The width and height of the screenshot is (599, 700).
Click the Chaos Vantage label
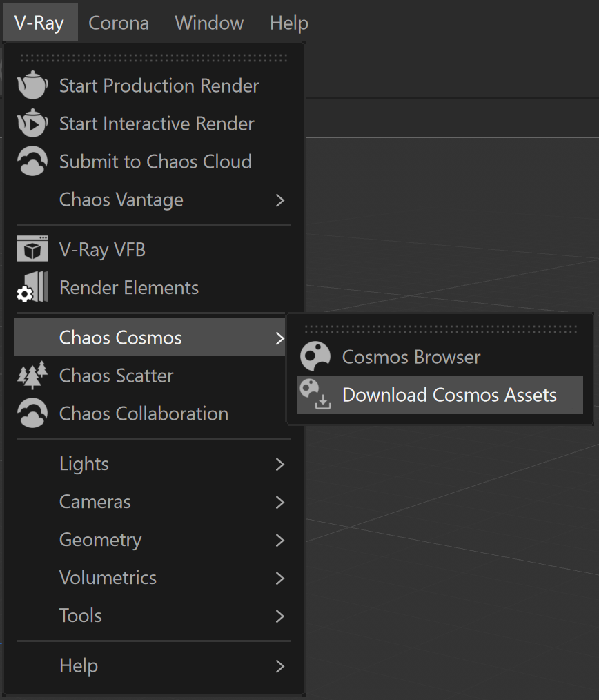click(121, 200)
